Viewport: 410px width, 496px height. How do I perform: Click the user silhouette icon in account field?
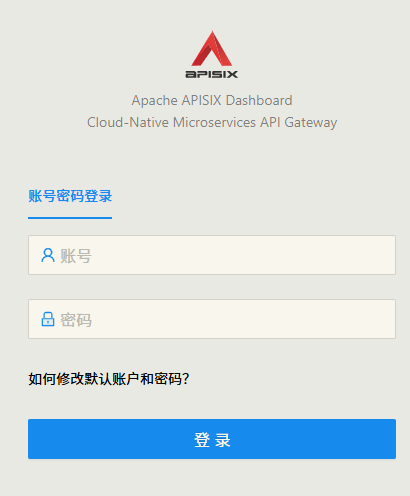(48, 255)
